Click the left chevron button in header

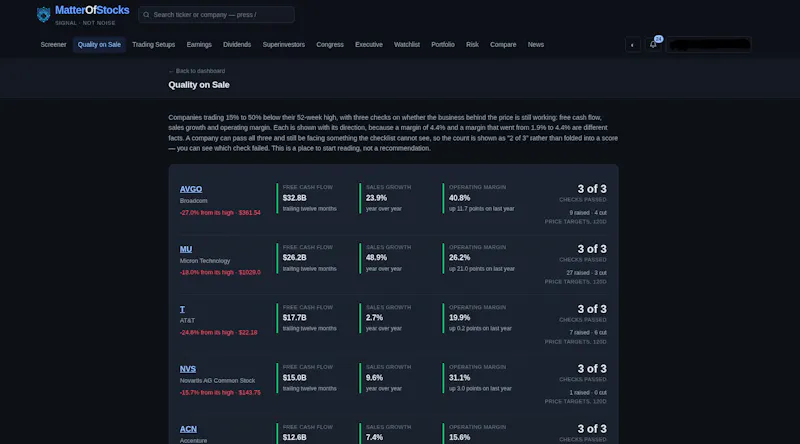[x=633, y=44]
